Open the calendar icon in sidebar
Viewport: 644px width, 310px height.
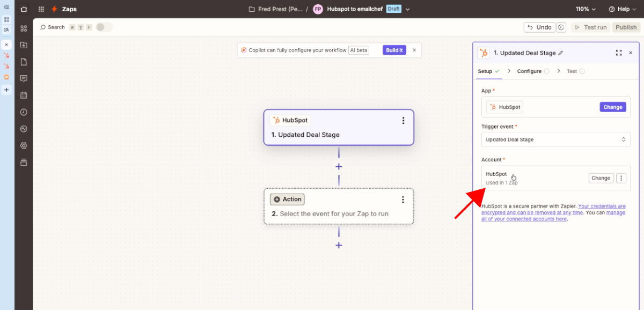point(24,95)
